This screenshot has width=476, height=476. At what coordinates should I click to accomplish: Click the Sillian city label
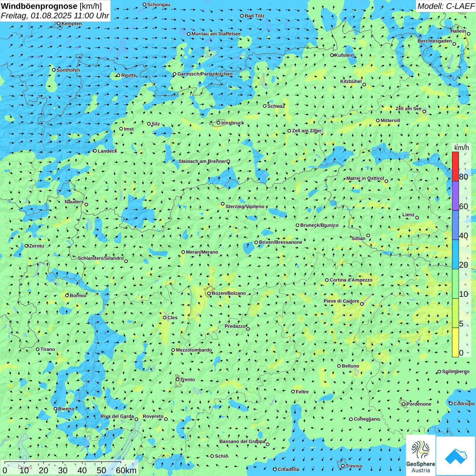tap(358, 238)
